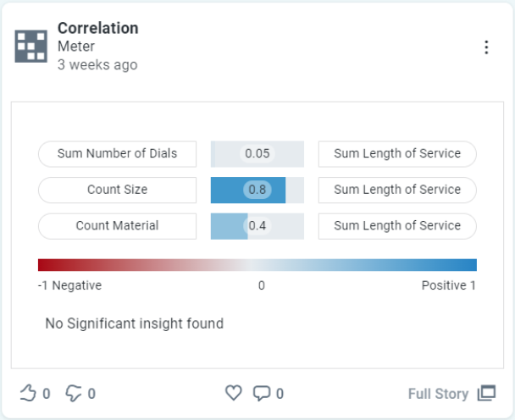Select the Count Material pill
Image resolution: width=515 pixels, height=420 pixels.
pos(117,226)
